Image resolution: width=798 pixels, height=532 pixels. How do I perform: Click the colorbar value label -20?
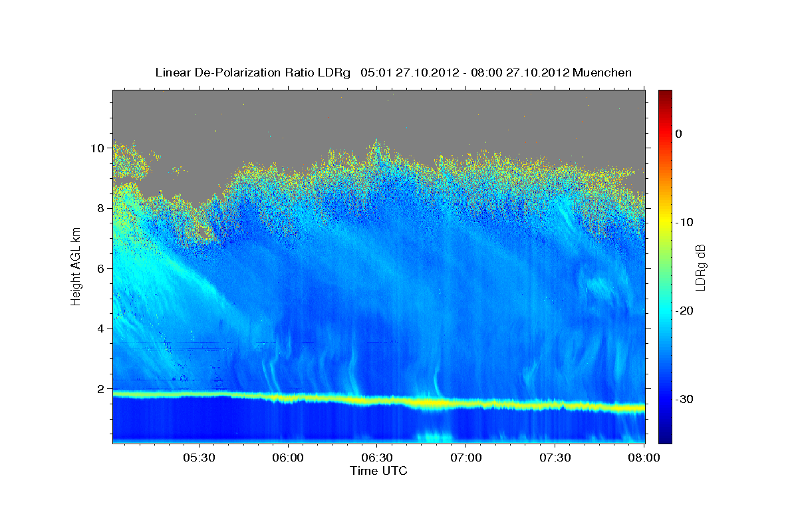685,311
